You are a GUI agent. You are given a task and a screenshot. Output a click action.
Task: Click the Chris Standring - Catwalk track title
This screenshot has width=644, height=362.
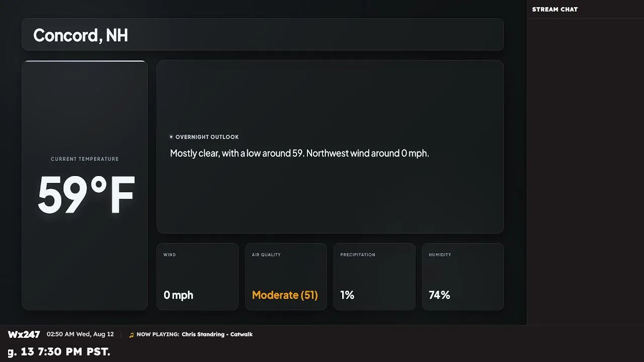[x=217, y=334]
